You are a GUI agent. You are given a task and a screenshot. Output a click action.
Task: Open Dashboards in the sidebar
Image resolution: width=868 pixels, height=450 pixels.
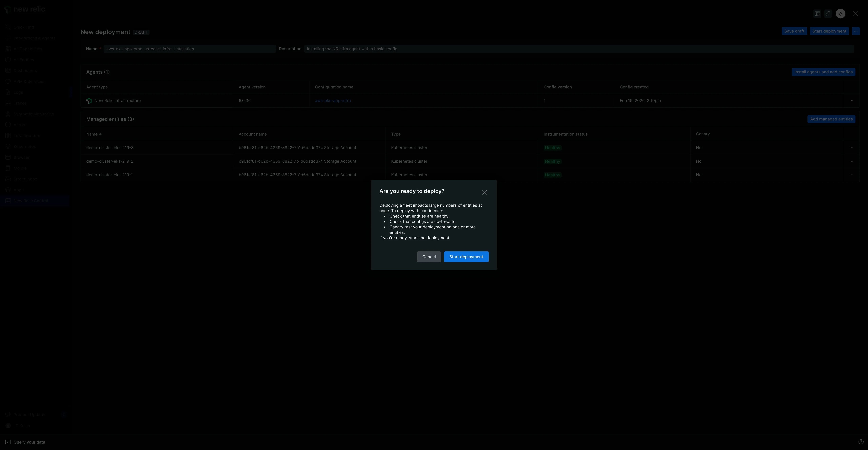pyautogui.click(x=25, y=71)
